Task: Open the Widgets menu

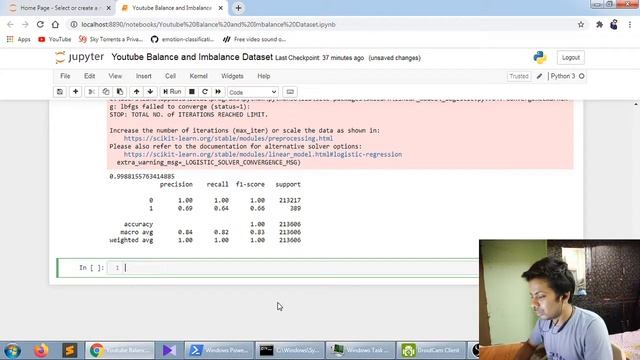Action: coord(232,76)
